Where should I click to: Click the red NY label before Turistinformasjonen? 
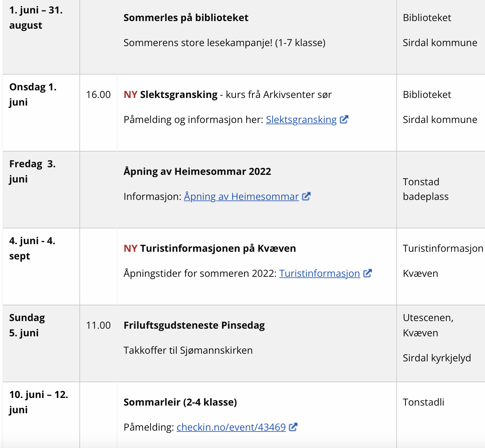131,248
